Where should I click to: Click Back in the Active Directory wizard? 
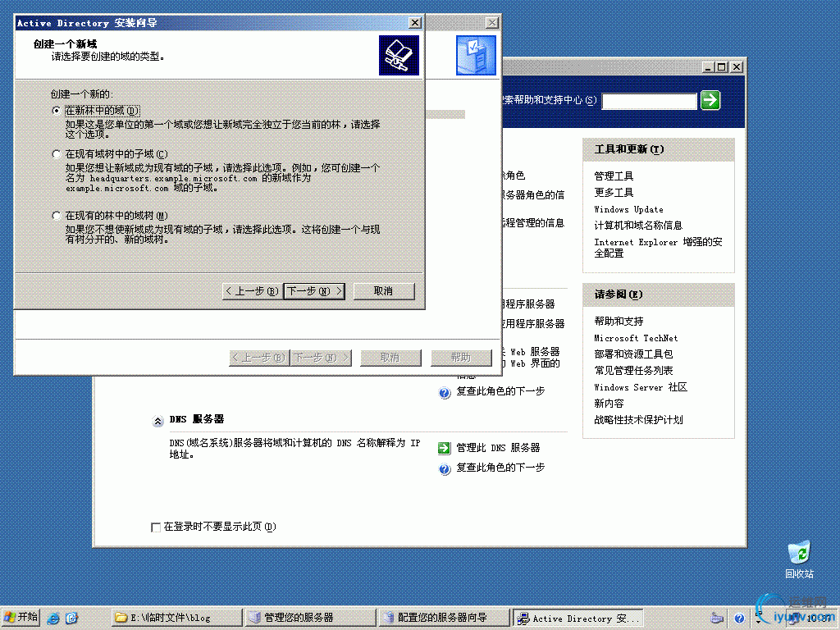coord(252,291)
